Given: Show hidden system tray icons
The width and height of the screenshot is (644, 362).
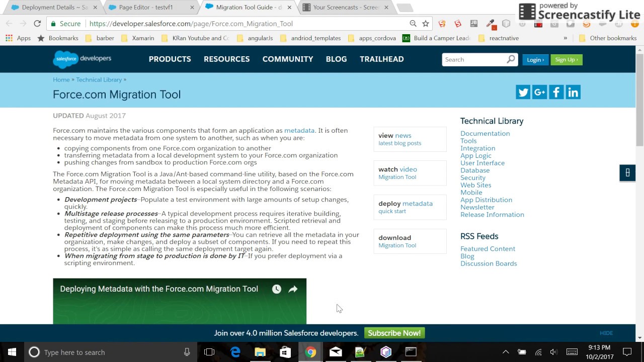Looking at the screenshot, I should coord(506,352).
